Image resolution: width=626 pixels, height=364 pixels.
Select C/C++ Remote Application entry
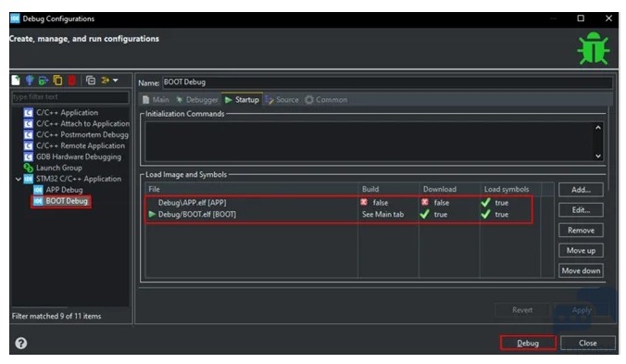pyautogui.click(x=81, y=145)
